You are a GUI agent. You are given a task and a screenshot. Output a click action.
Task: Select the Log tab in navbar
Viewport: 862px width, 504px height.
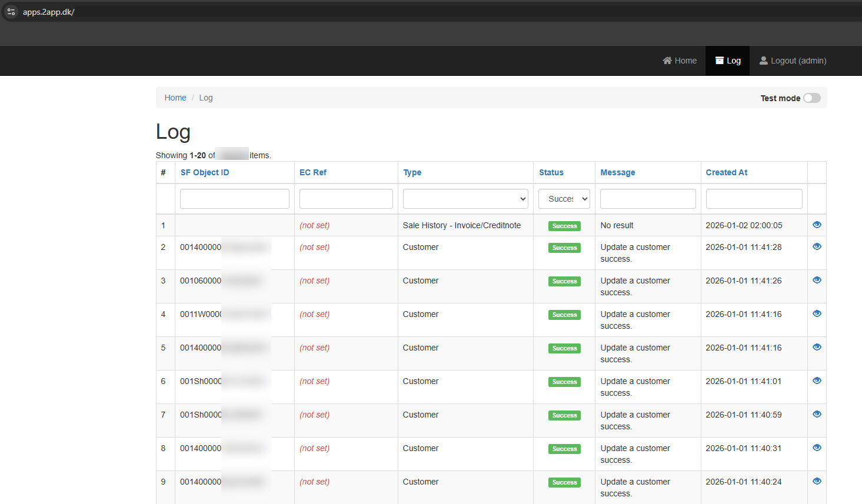pos(728,61)
